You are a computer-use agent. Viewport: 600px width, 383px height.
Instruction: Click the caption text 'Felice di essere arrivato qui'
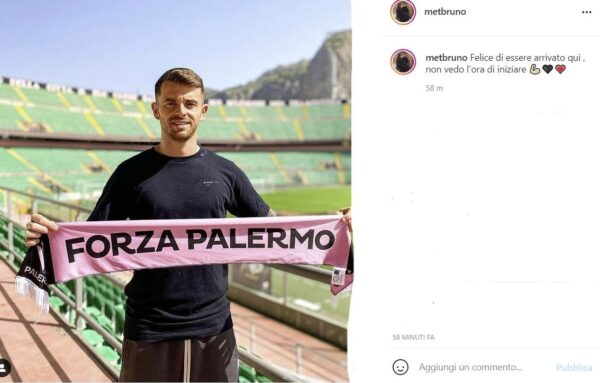point(525,58)
